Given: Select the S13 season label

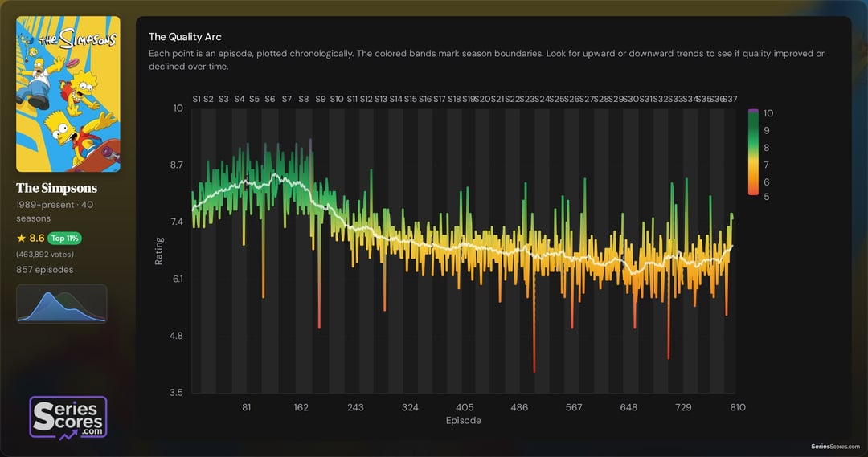Looking at the screenshot, I should 381,99.
